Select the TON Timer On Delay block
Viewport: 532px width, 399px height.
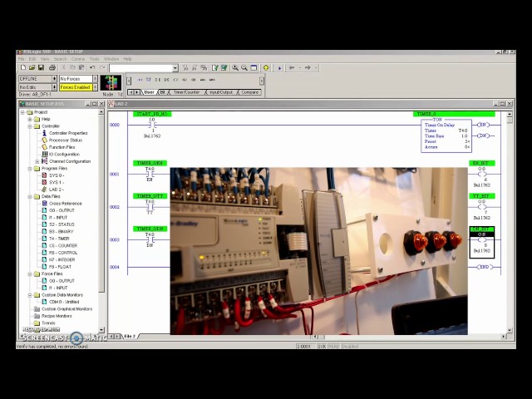[446, 135]
